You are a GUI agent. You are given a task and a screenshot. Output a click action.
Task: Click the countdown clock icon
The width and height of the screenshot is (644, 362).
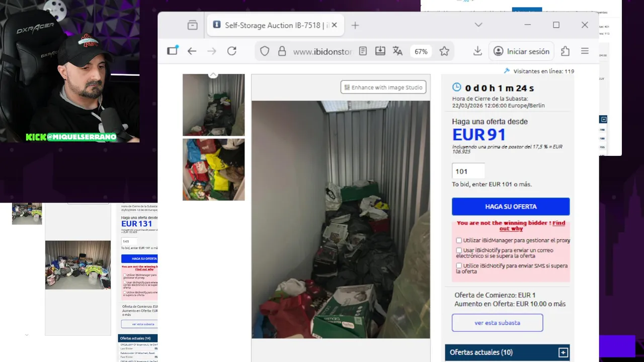pos(456,87)
